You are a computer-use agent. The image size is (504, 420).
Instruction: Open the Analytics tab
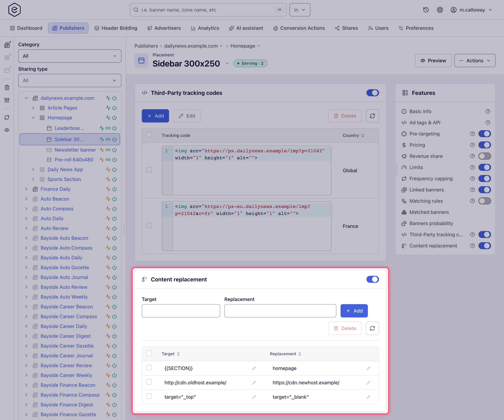(x=205, y=28)
